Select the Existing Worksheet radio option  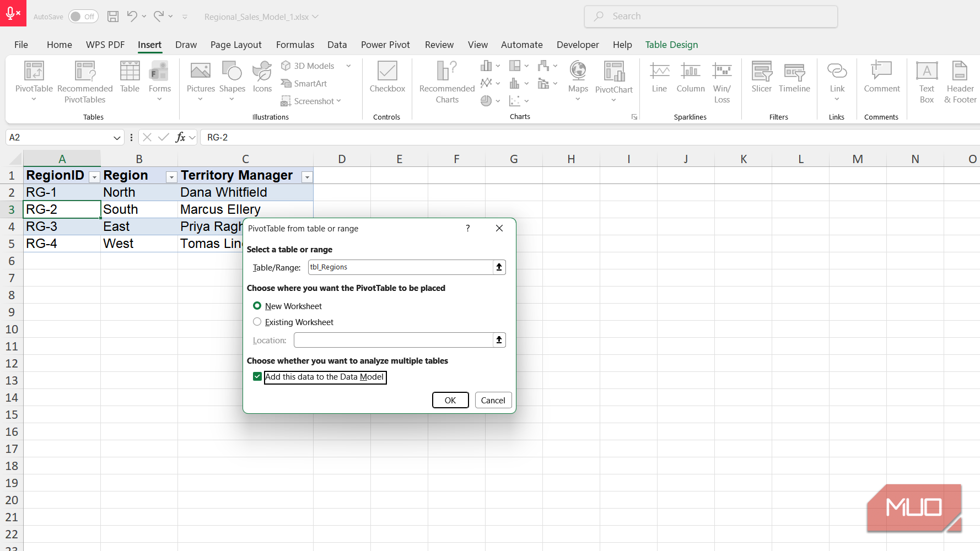tap(257, 322)
